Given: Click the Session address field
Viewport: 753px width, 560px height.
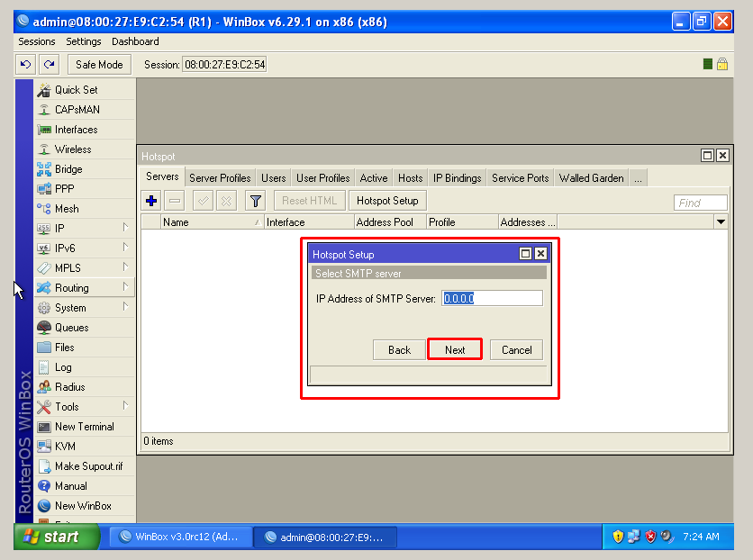Looking at the screenshot, I should 225,64.
